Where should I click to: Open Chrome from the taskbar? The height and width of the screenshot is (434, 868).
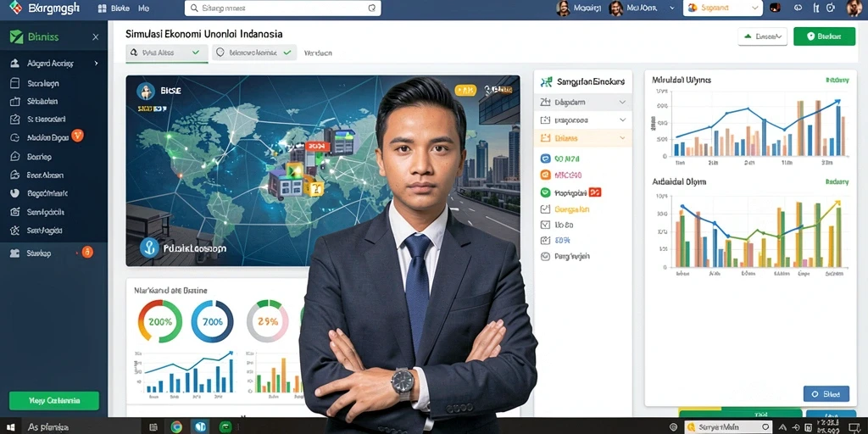[176, 426]
